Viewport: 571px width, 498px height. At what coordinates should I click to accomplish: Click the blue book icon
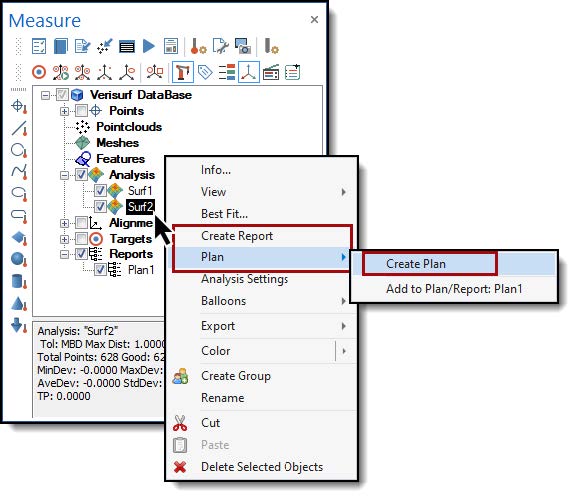61,46
